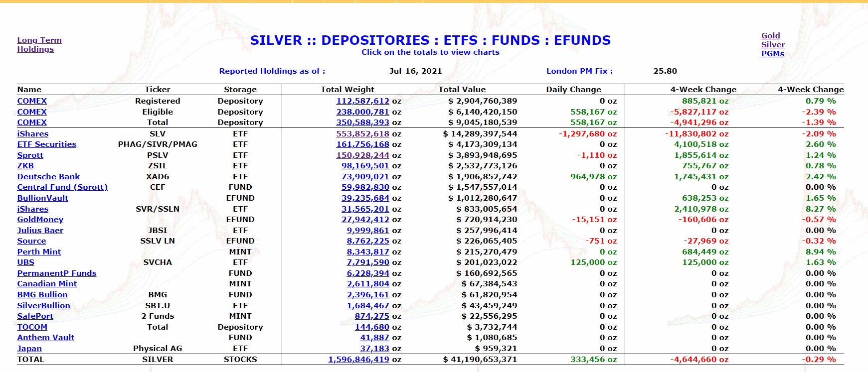Open the Canadian Mint link
The image size is (868, 372).
47,283
